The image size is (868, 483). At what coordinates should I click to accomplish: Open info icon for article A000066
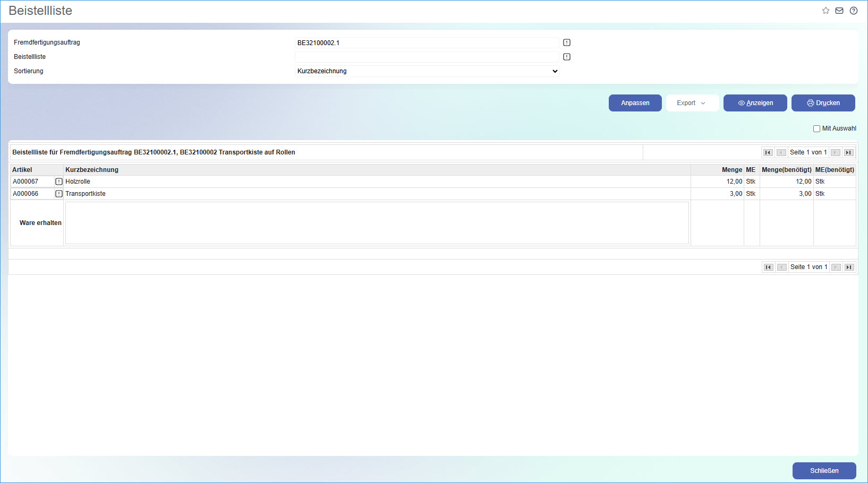coord(59,194)
